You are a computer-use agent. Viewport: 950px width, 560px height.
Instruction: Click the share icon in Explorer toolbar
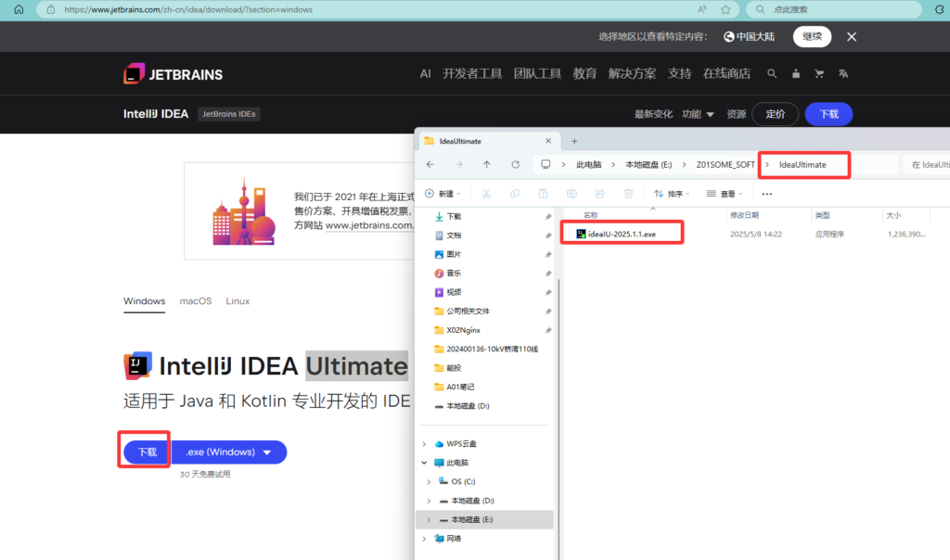(x=600, y=194)
